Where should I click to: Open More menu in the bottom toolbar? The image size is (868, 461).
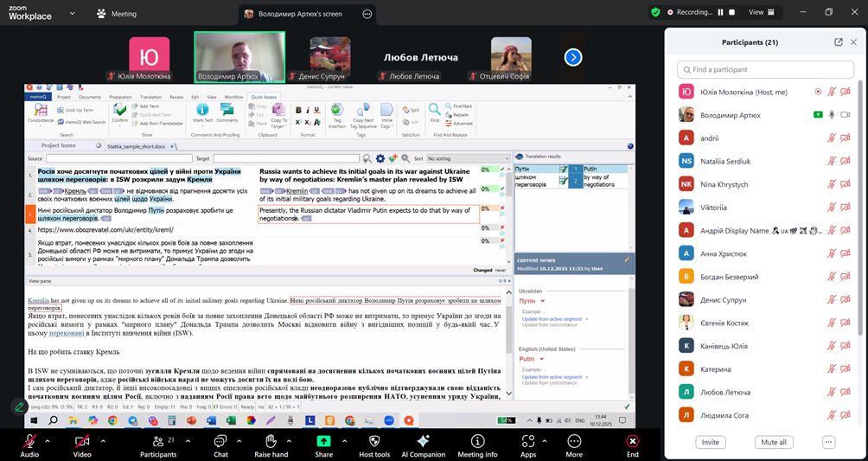(x=574, y=443)
